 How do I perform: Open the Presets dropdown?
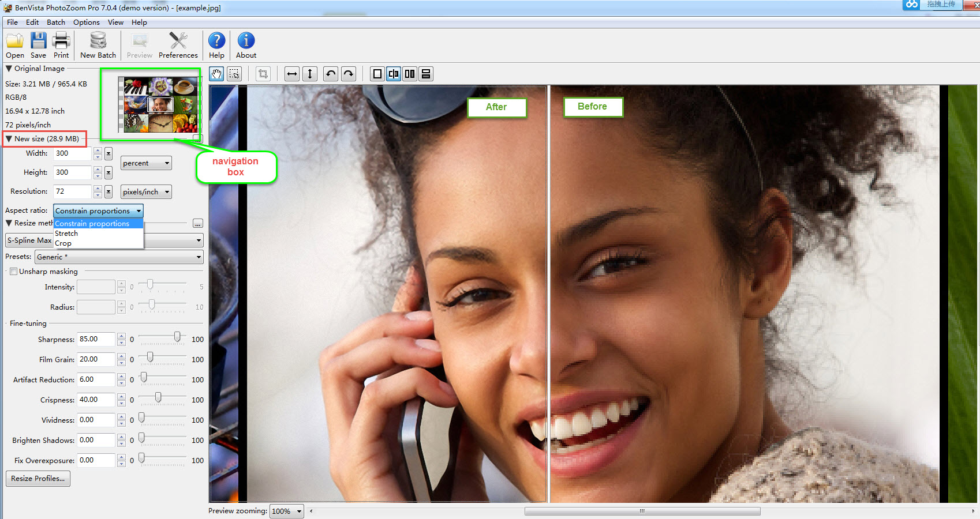point(199,257)
